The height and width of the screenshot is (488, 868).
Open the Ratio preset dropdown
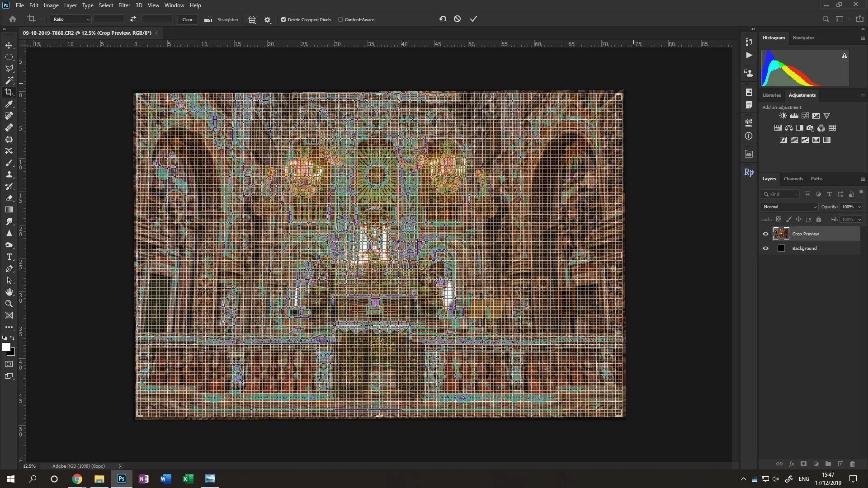[71, 19]
